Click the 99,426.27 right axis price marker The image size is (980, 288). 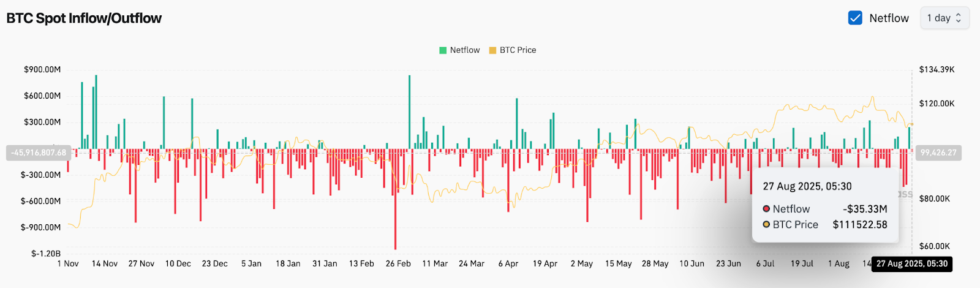[938, 153]
